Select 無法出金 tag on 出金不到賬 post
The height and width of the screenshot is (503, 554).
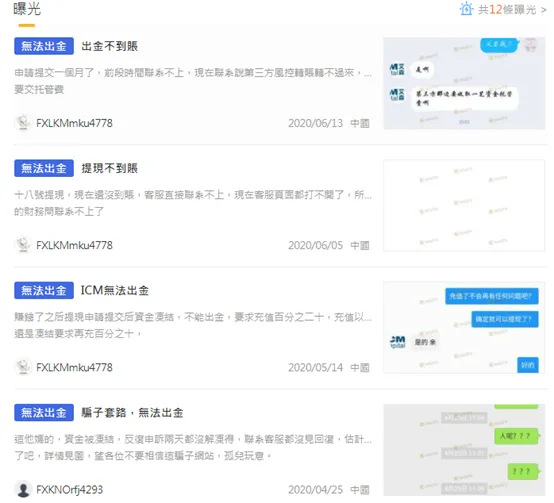pos(44,46)
